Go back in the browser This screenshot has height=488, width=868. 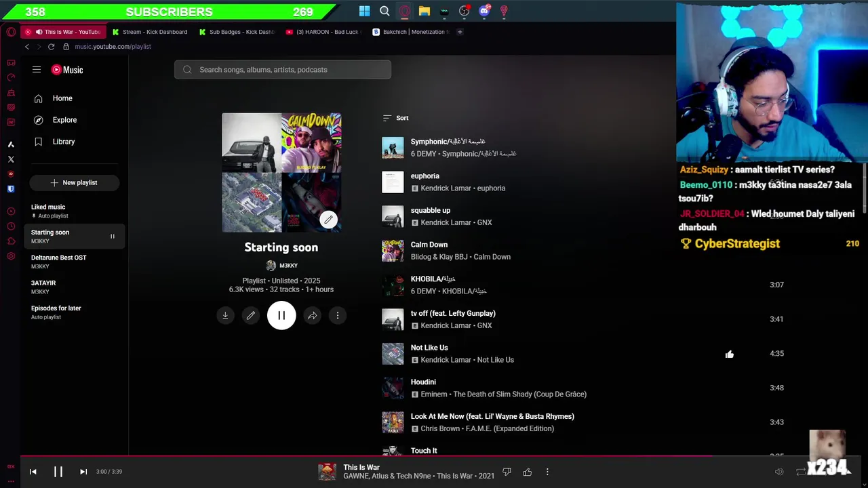point(27,47)
